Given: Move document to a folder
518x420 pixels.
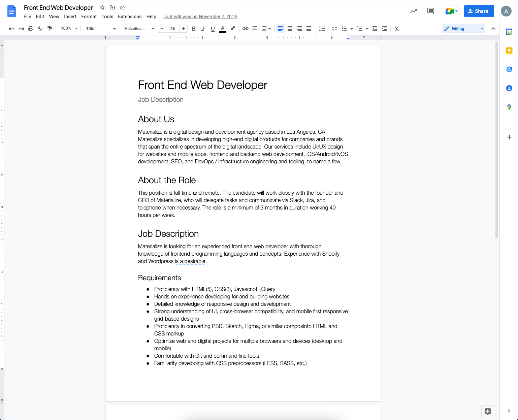Looking at the screenshot, I should (112, 7).
